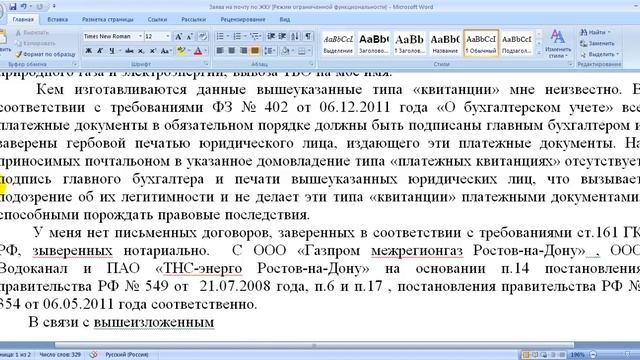The height and width of the screenshot is (360, 640).
Task: Apply the Выделение style
Action: pos(338,43)
